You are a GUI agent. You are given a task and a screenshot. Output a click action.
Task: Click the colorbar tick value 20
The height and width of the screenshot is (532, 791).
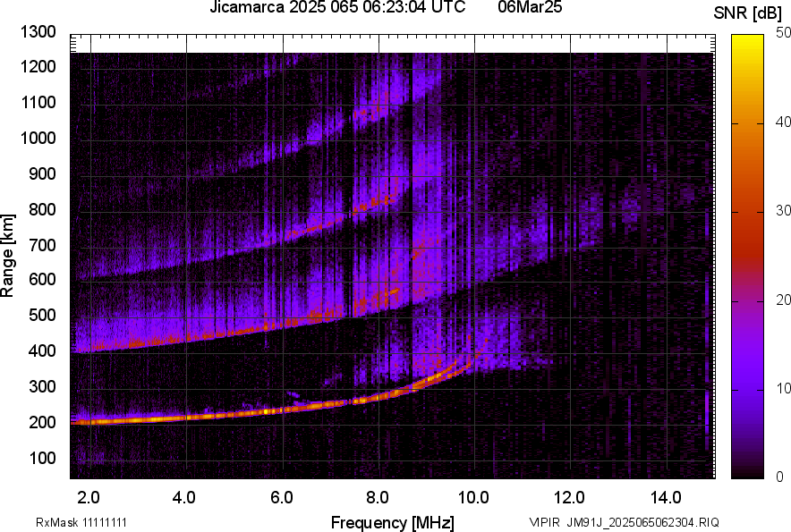(x=783, y=300)
